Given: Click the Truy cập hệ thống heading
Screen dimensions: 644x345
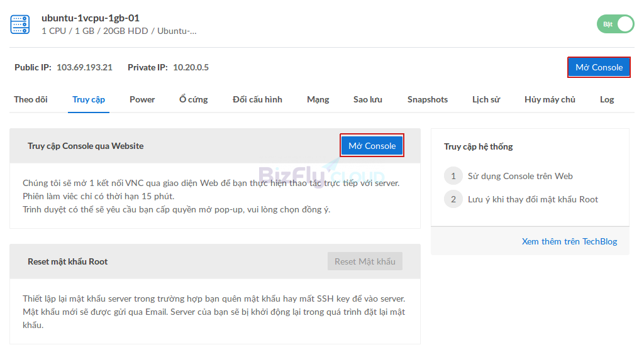Looking at the screenshot, I should tap(478, 146).
